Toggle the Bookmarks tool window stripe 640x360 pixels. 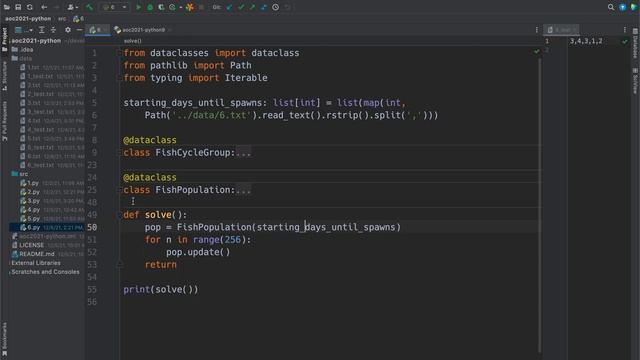pyautogui.click(x=4, y=340)
